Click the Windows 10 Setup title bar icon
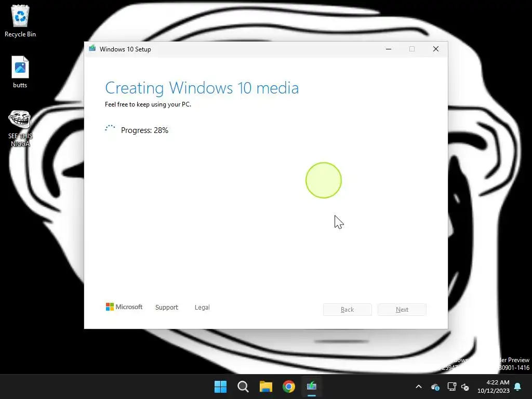532x399 pixels. point(92,48)
